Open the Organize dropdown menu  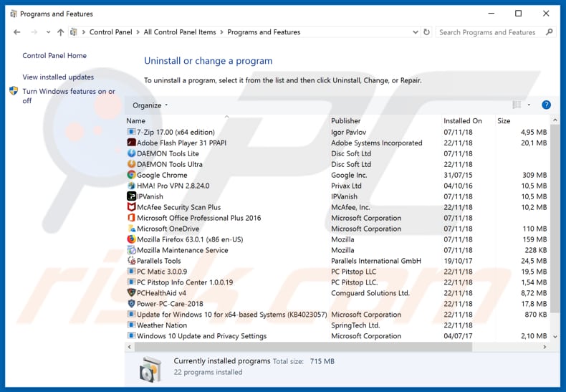[x=150, y=105]
